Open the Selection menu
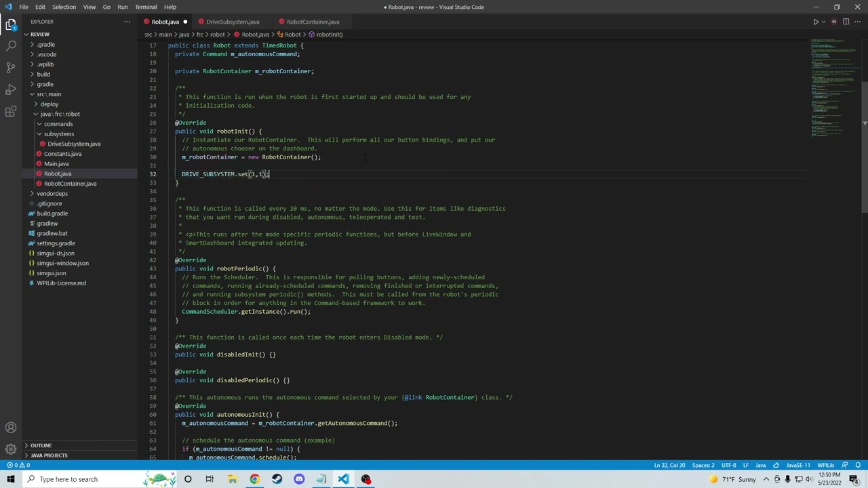The image size is (868, 488). [64, 7]
